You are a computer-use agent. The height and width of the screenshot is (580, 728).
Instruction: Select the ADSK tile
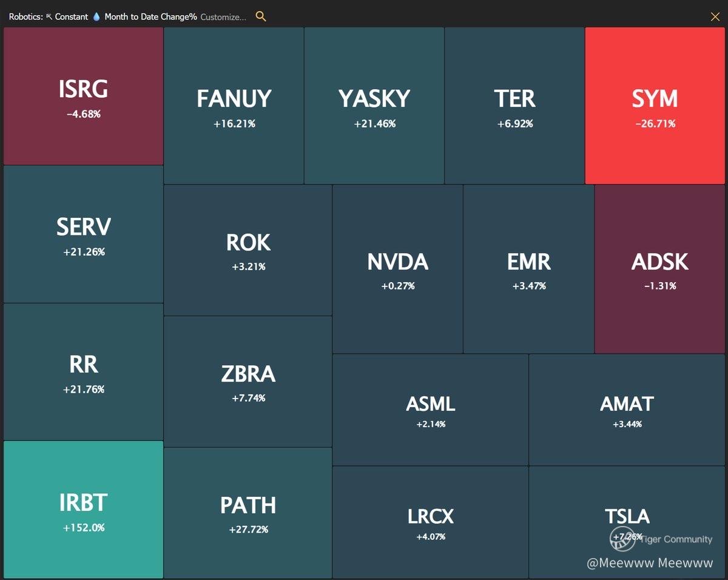pos(660,269)
